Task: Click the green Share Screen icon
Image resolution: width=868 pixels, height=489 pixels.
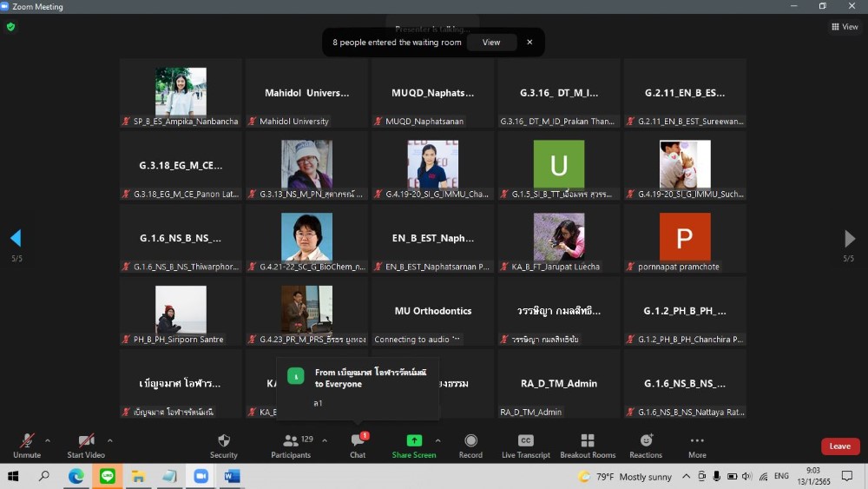Action: tap(414, 441)
